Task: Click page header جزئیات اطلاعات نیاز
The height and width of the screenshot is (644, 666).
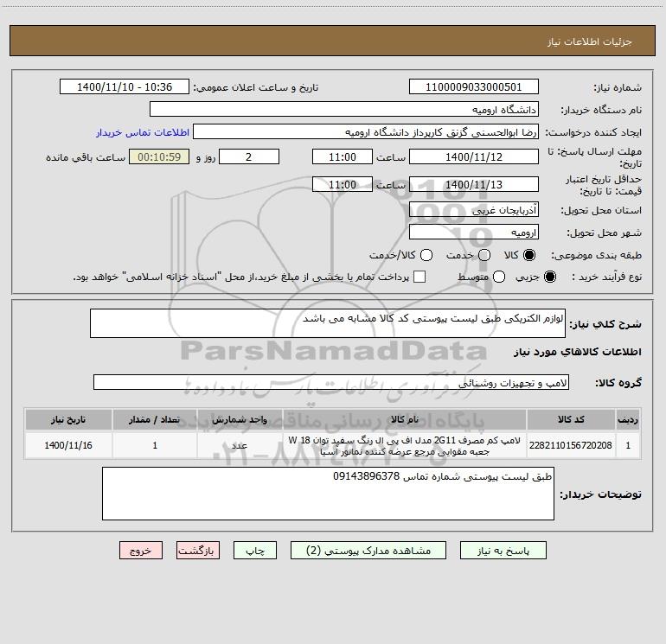Action: point(589,41)
